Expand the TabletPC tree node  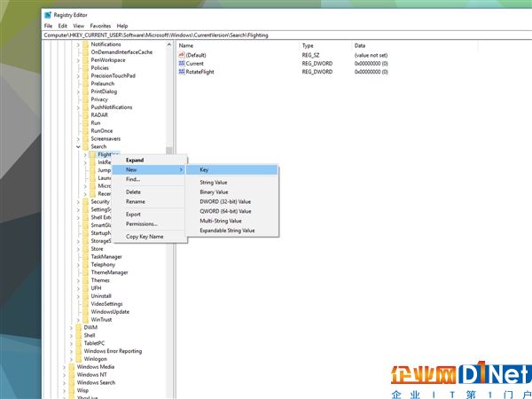click(x=71, y=343)
